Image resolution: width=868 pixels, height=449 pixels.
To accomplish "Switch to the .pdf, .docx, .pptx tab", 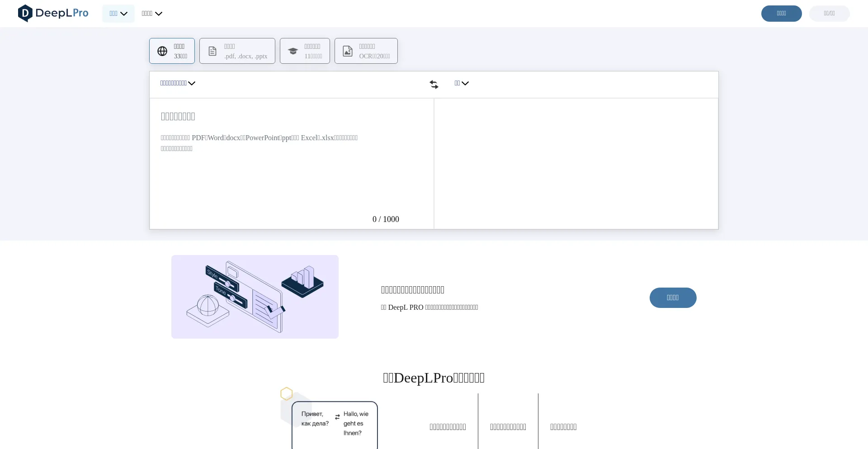I will point(237,51).
